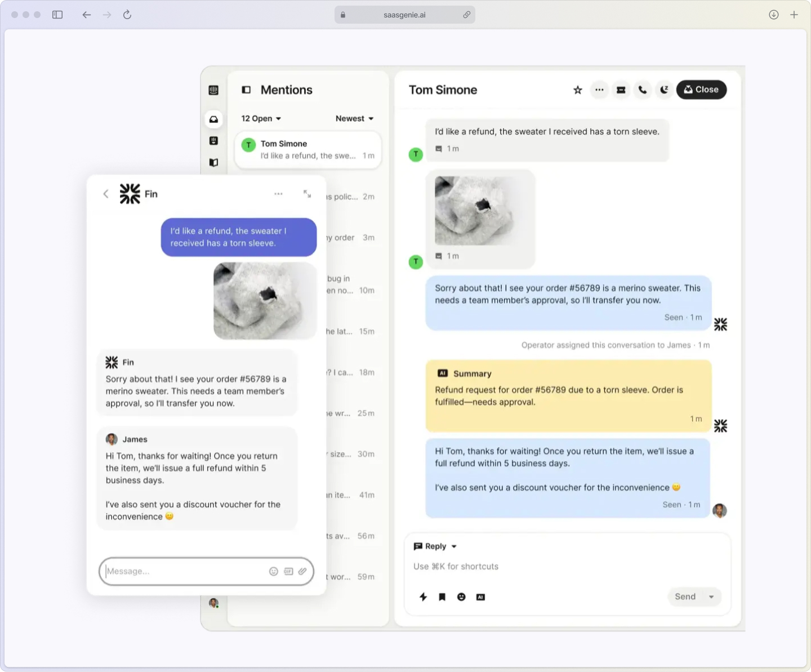The height and width of the screenshot is (672, 811).
Task: Use the lightning shortcuts icon in composer
Action: [x=423, y=597]
